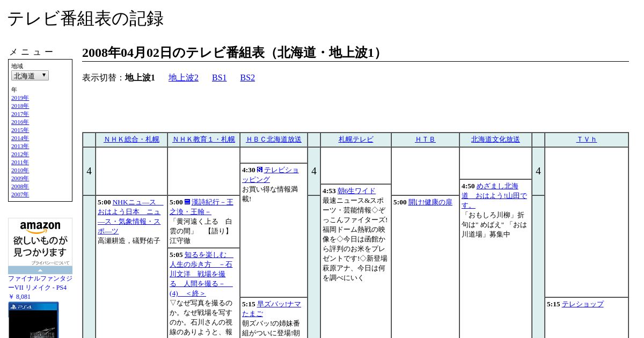Open the 2019年 archive link
The width and height of the screenshot is (644, 338).
coord(20,98)
